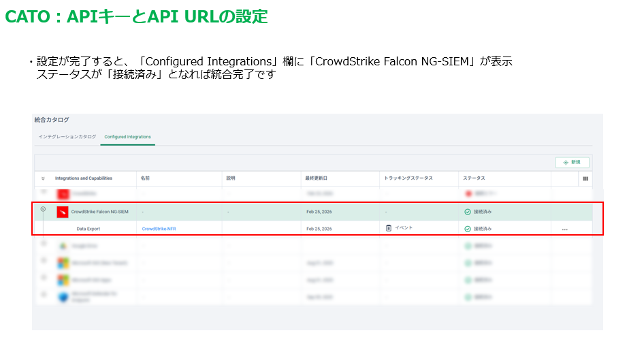Select the Configured Integrations tab
644x352 pixels.
click(127, 137)
